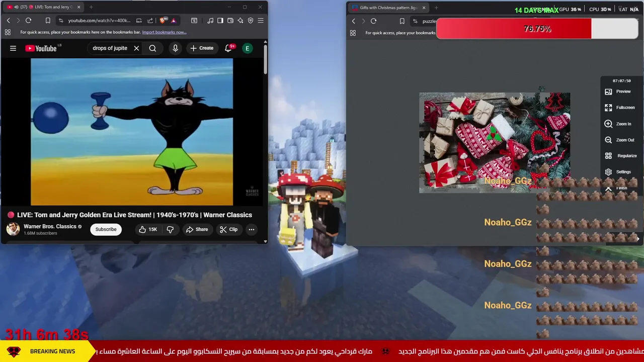Open the Warner Bros. Classics channel avatar
The height and width of the screenshot is (362, 644).
13,229
